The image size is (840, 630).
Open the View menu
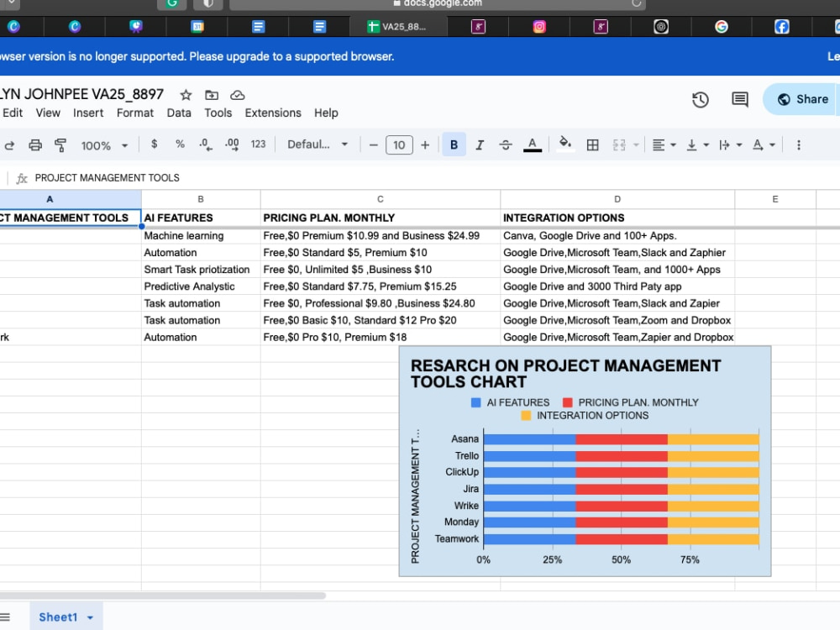click(x=48, y=113)
